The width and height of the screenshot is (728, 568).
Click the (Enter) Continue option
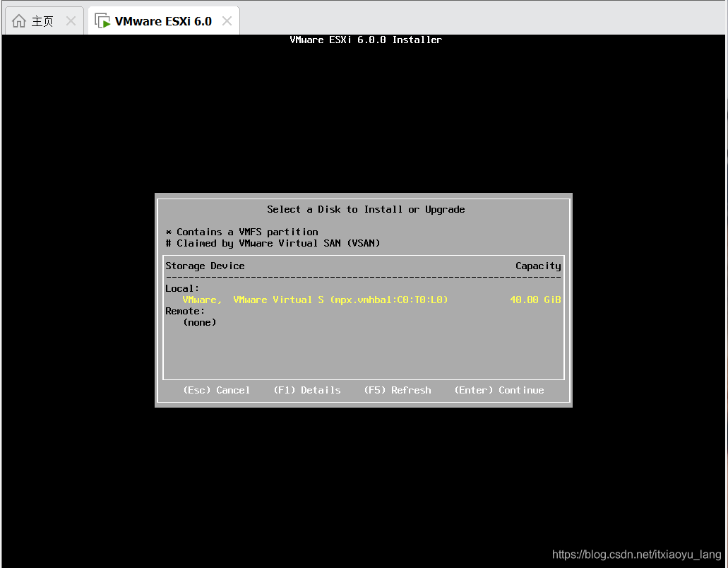[x=499, y=390]
